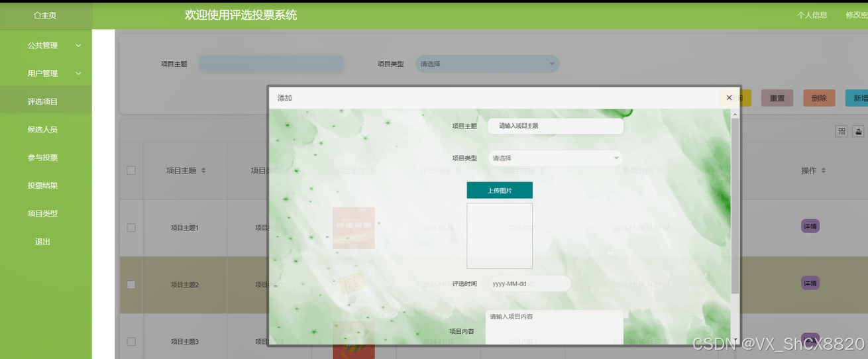The height and width of the screenshot is (359, 868).
Task: Check the 项目主题2 row checkbox
Action: click(131, 285)
